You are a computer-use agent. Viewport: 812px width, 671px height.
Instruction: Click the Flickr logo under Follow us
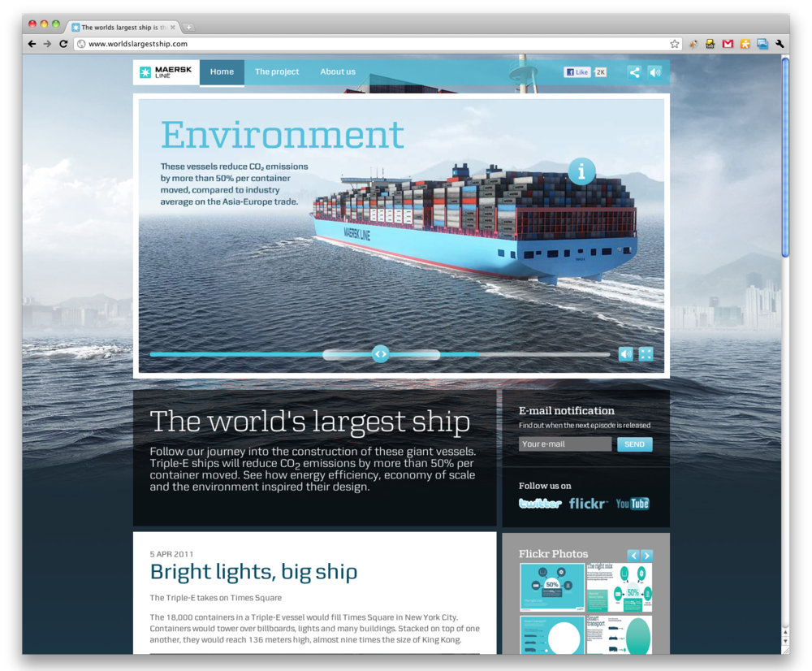click(x=588, y=503)
